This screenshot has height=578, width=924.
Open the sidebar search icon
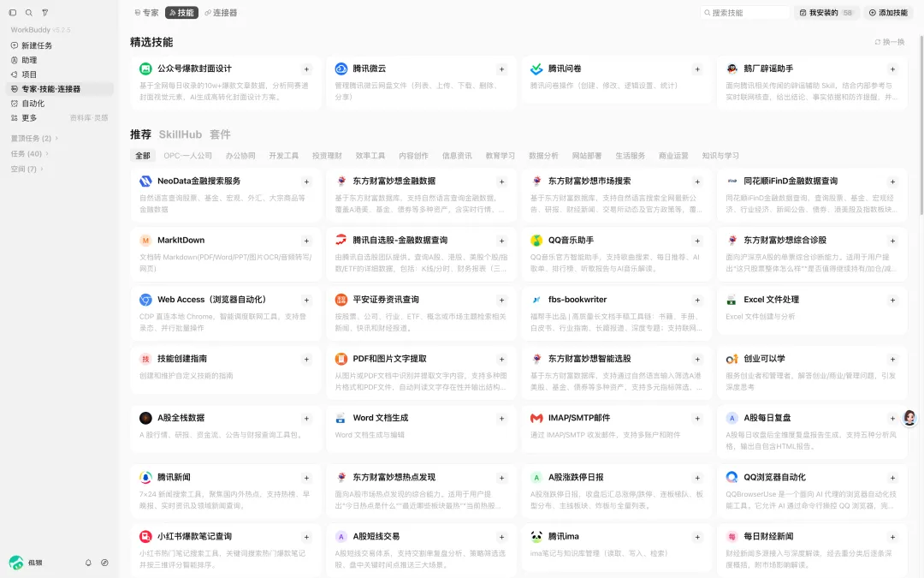(x=29, y=12)
